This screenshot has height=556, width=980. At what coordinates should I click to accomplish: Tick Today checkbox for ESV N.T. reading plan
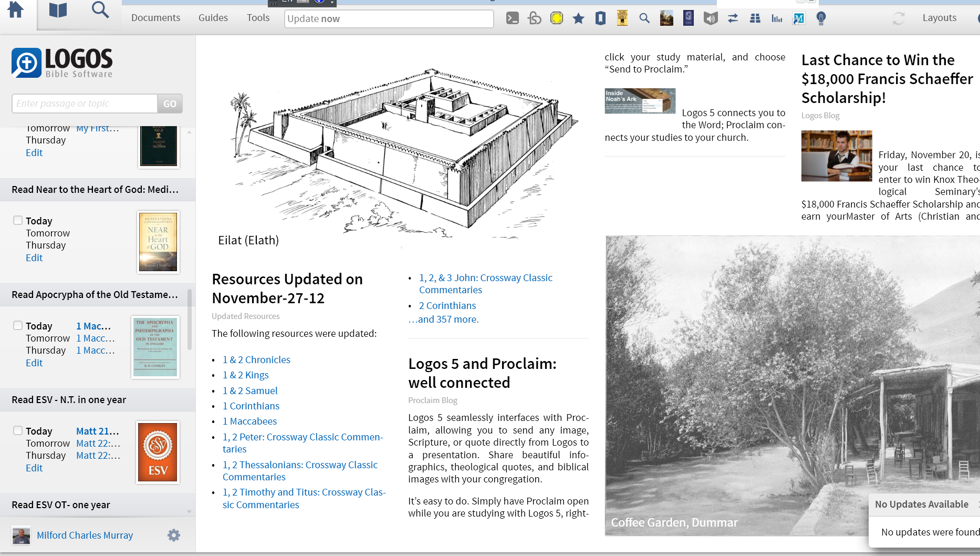[x=18, y=430]
